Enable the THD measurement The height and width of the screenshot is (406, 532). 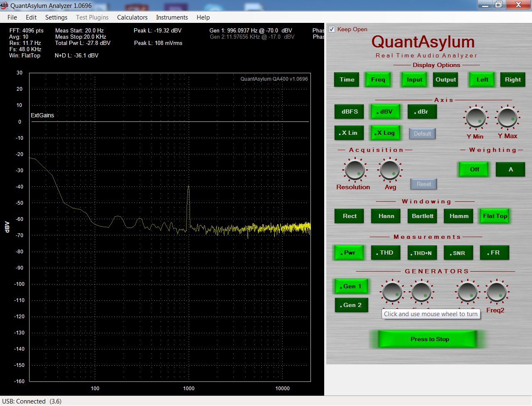tap(386, 253)
